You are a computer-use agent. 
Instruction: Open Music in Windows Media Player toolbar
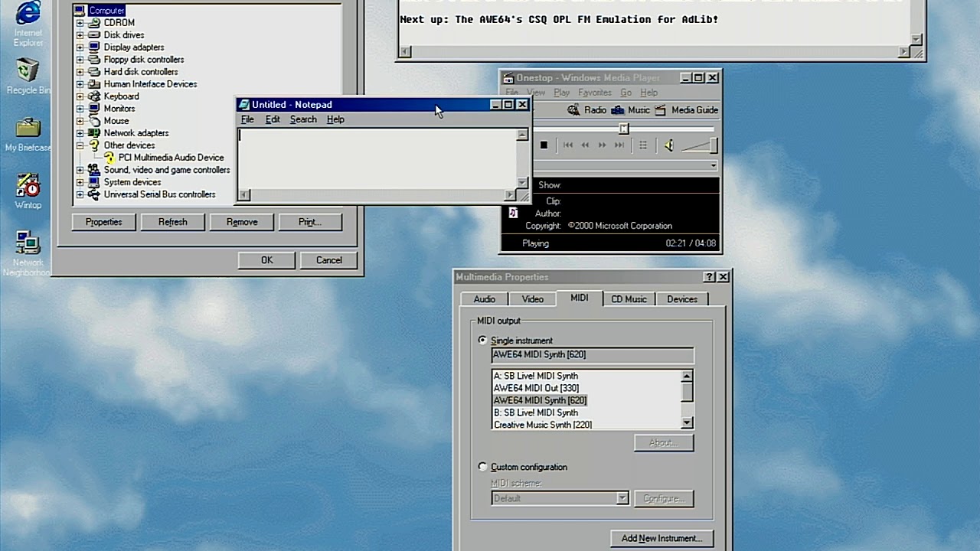tap(630, 110)
